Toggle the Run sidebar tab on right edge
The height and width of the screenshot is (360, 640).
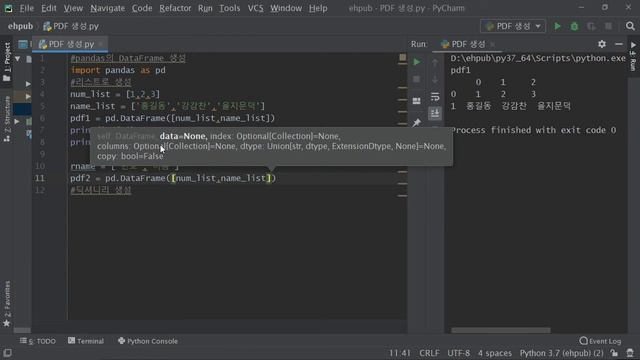click(633, 56)
